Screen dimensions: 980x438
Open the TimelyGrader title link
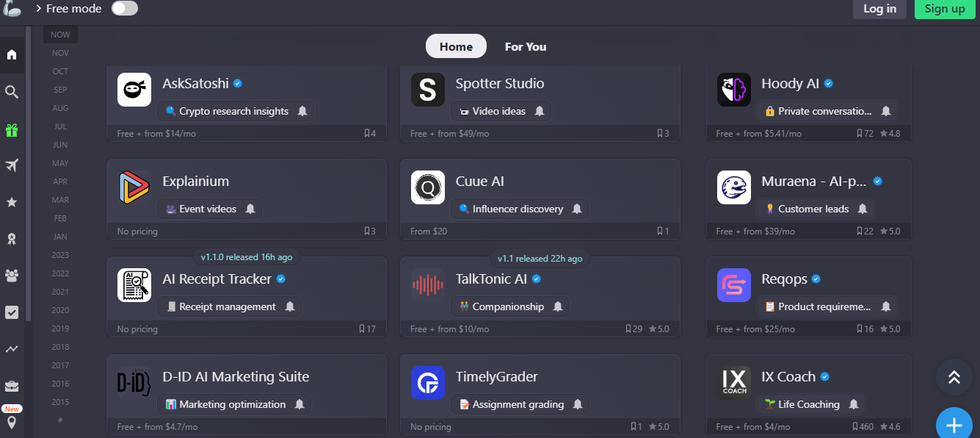coord(497,377)
